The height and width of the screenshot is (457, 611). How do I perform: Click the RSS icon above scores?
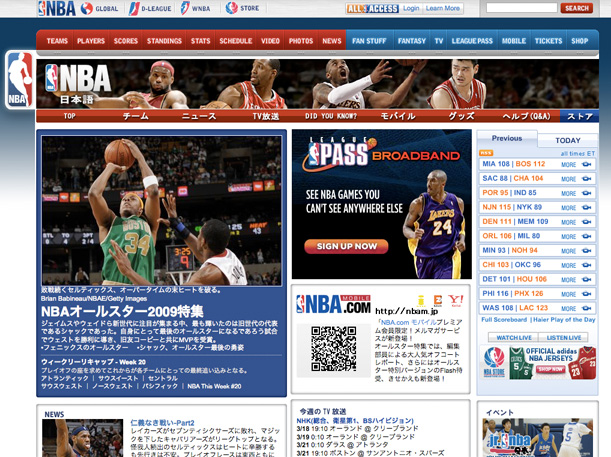[x=486, y=153]
